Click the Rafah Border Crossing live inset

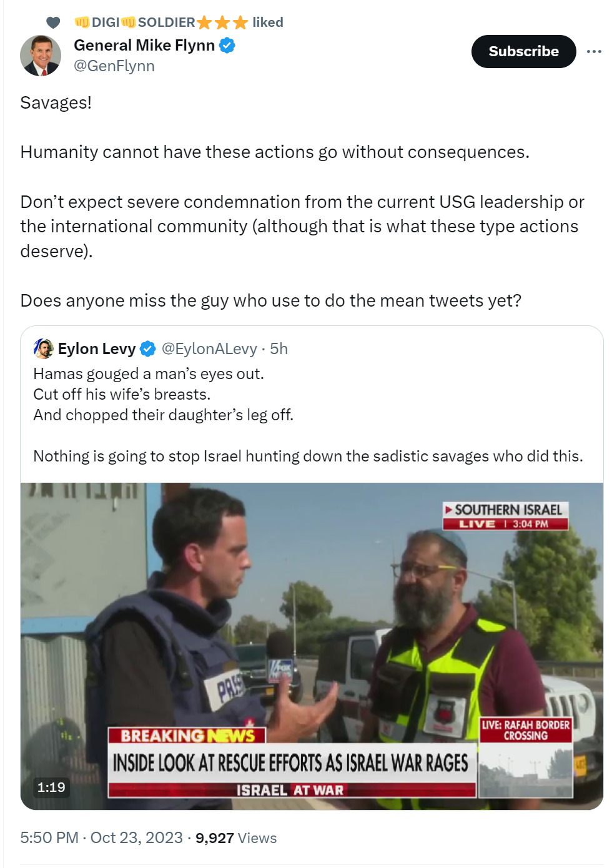(x=526, y=757)
